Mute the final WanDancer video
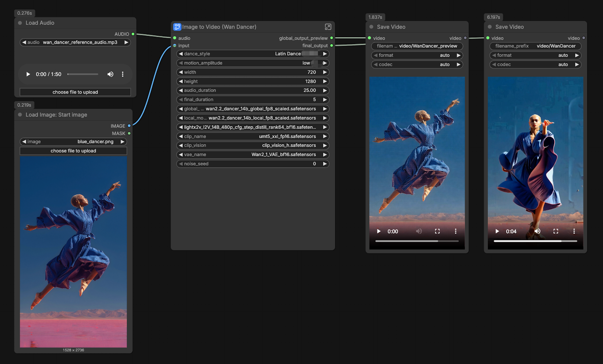Viewport: 603px width, 364px height. (537, 231)
